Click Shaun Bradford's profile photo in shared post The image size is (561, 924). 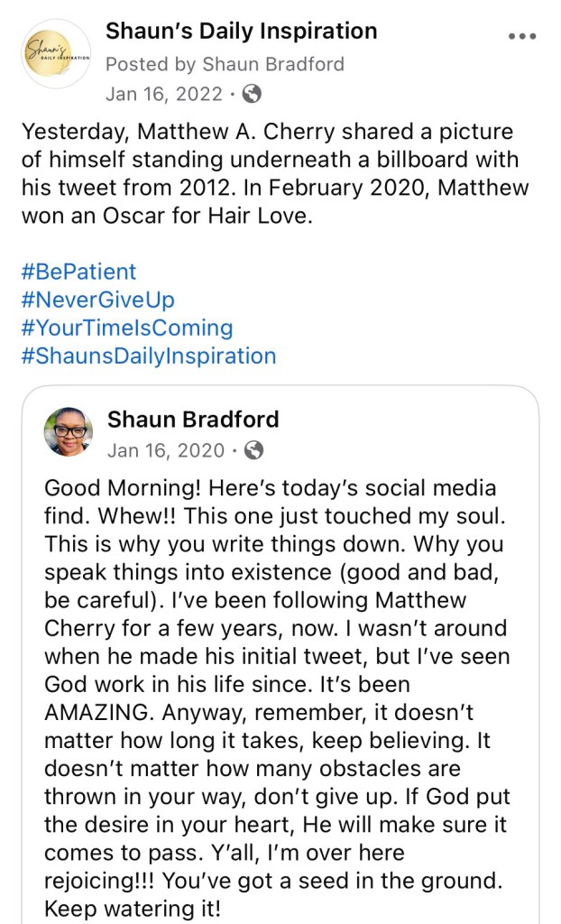69,430
